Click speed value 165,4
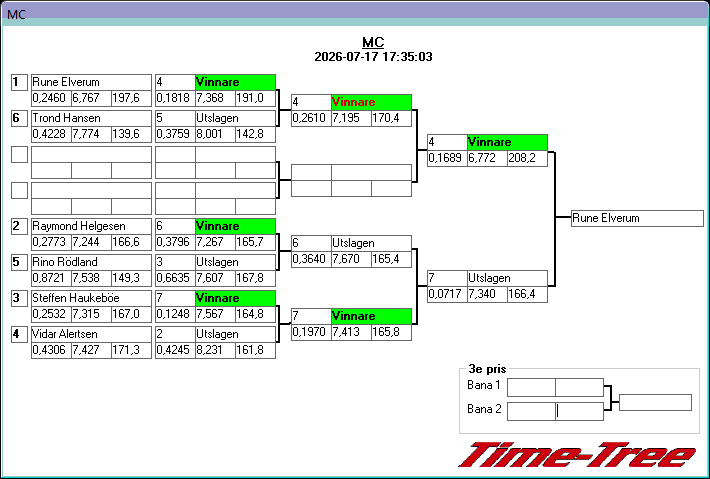Screen dimensions: 710x479 point(392,259)
